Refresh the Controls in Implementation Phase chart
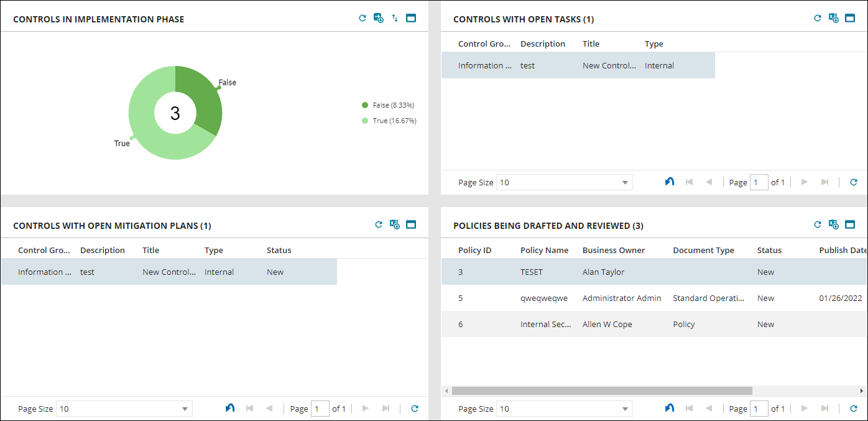Viewport: 868px width, 421px height. click(362, 18)
